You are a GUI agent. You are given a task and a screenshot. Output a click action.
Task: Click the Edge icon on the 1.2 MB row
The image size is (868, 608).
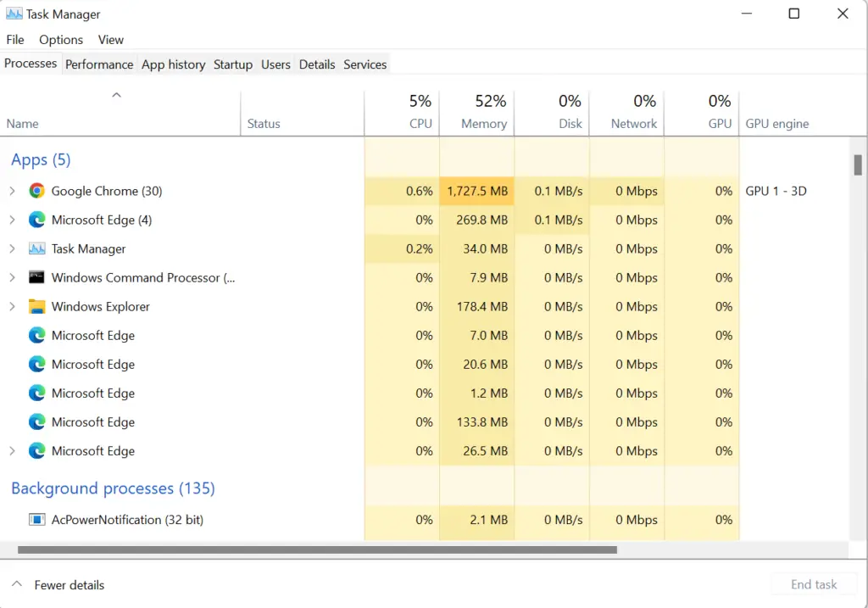[36, 393]
